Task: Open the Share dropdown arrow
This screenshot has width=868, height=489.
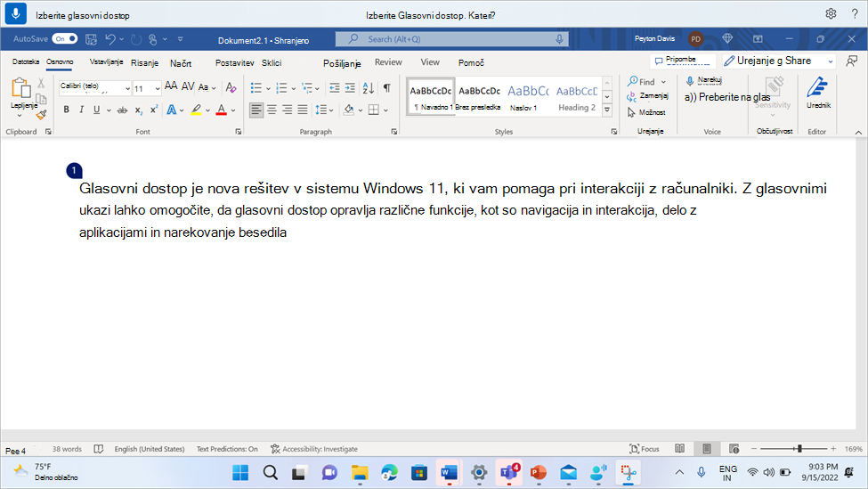Action: click(831, 61)
